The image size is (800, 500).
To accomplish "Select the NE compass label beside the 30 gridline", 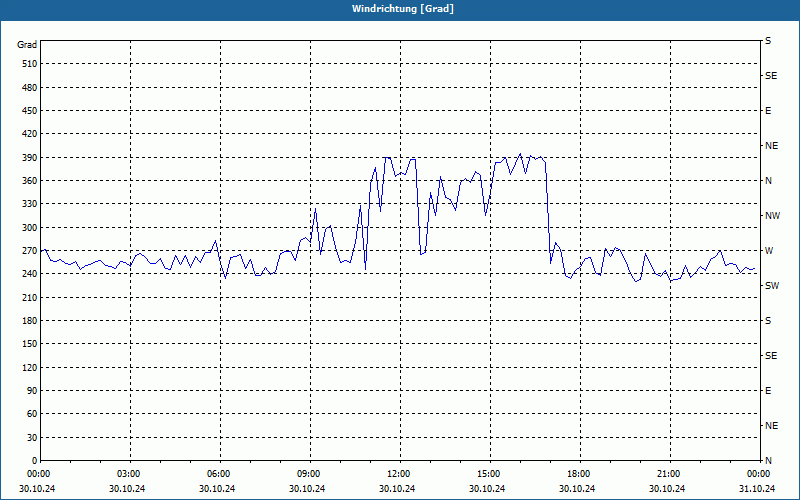I will click(771, 426).
